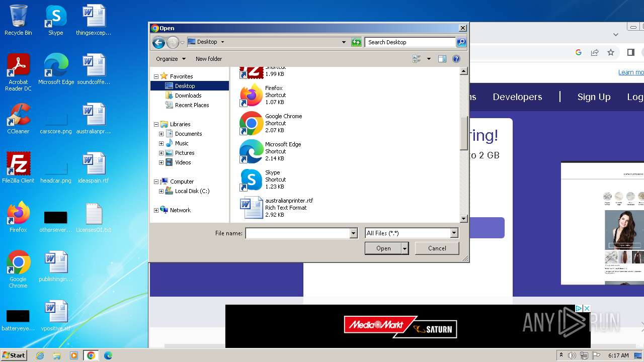Viewport: 644px width, 362px height.
Task: Select Skype shortcut in file list
Action: click(x=263, y=179)
